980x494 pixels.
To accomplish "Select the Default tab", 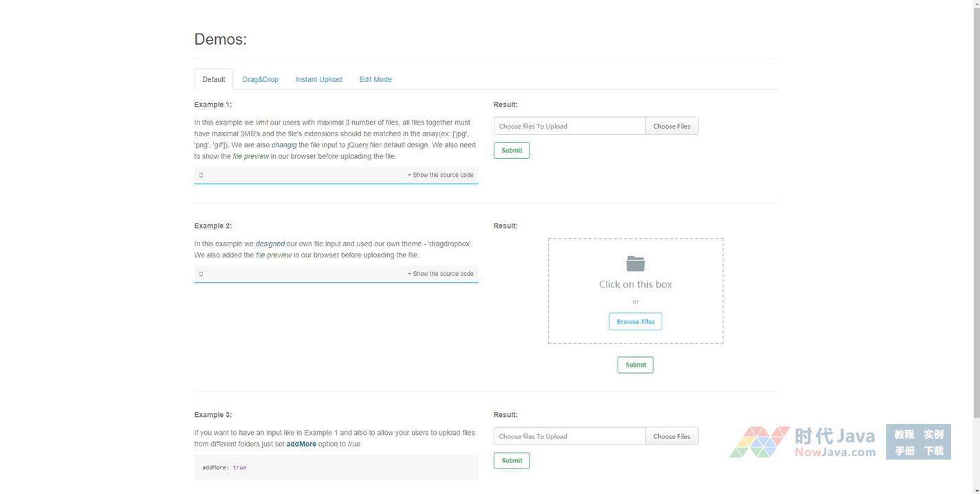I will pyautogui.click(x=213, y=79).
